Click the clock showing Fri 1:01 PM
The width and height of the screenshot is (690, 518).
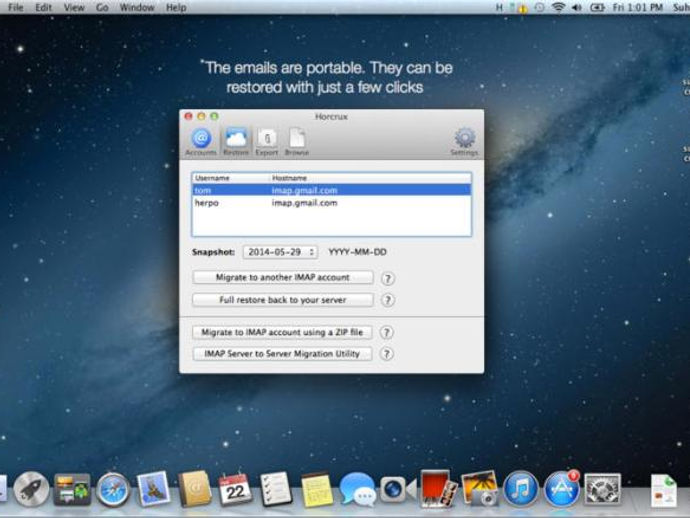[x=638, y=7]
